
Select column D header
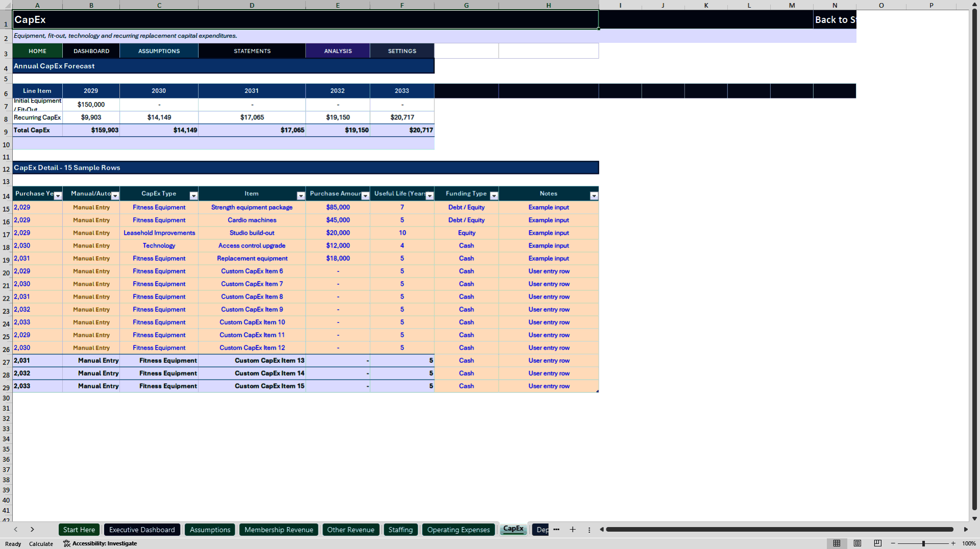tap(252, 5)
